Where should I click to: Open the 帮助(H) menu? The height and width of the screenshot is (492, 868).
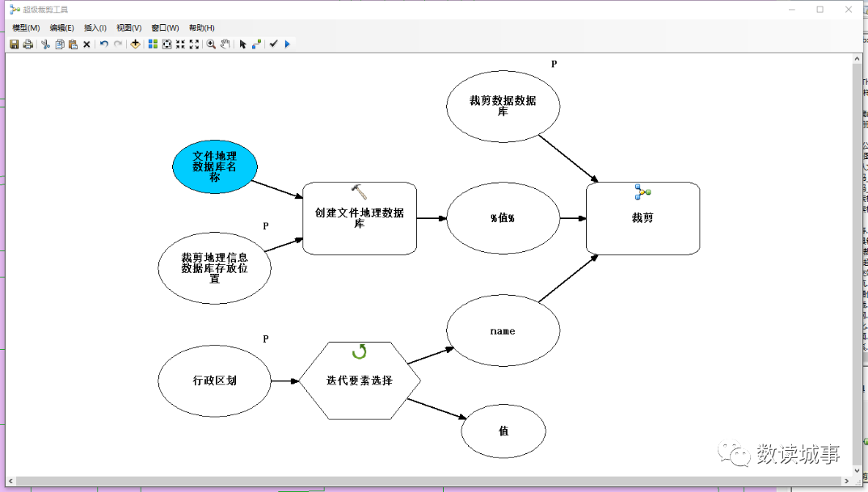pyautogui.click(x=201, y=27)
